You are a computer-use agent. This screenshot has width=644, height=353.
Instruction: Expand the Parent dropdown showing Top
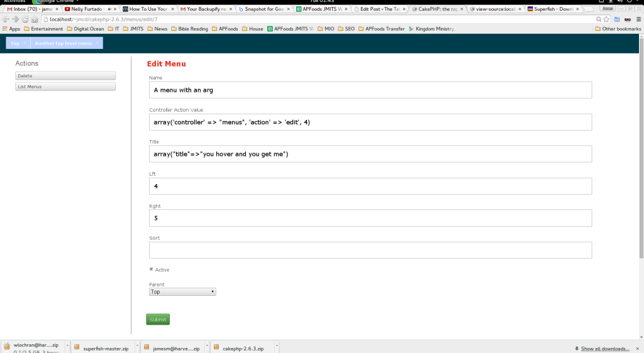(182, 292)
